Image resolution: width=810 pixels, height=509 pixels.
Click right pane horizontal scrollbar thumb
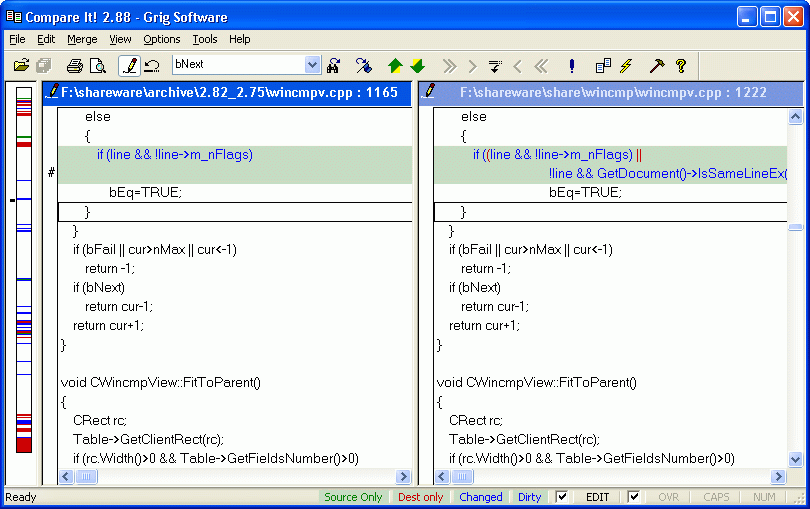[x=462, y=476]
